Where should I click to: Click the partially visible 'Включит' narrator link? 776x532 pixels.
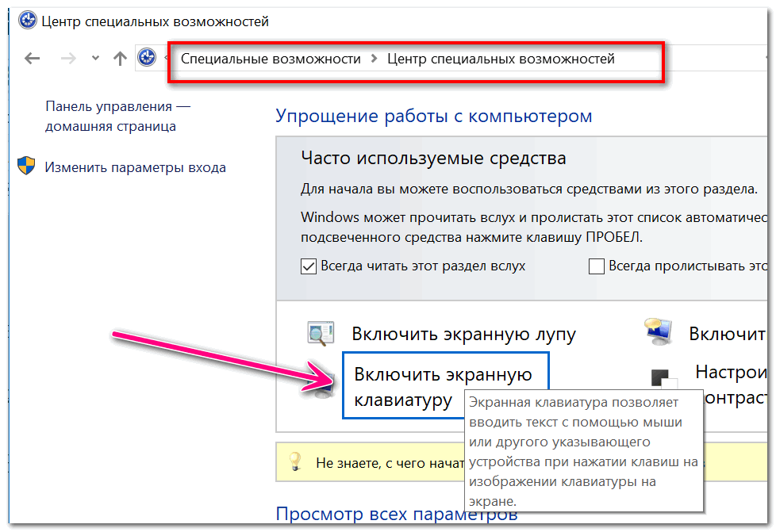[727, 335]
